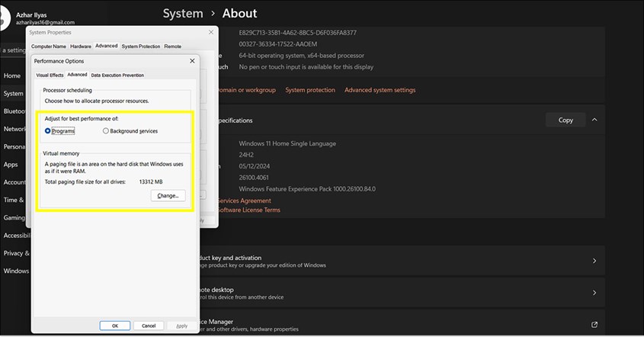Screen dimensions: 644x337
Task: Open the Advanced system settings link
Action: coord(380,90)
